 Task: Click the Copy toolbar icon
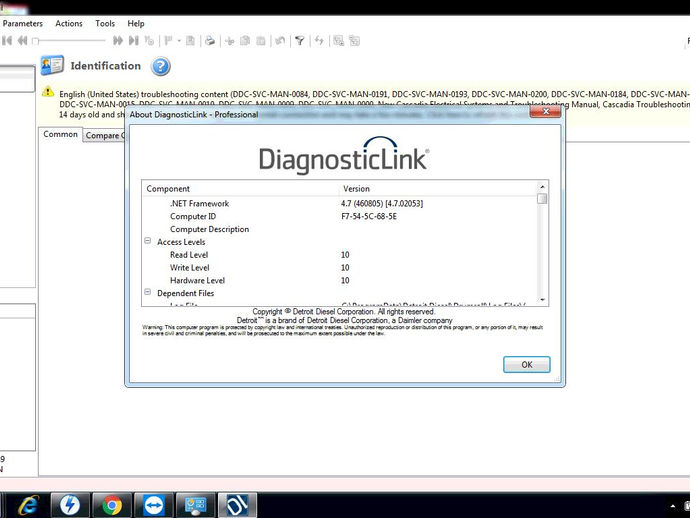pyautogui.click(x=245, y=41)
